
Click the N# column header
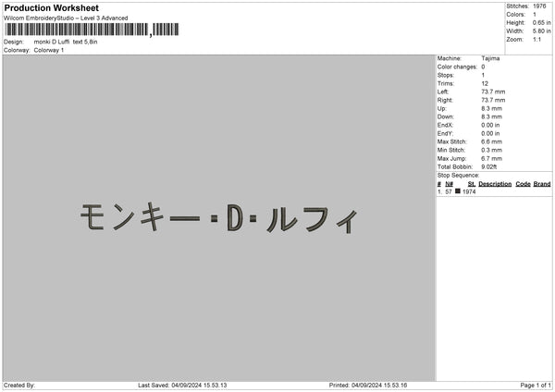point(450,184)
